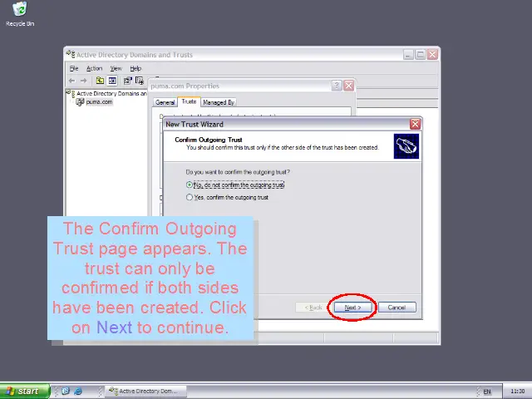Click Next to continue the wizard

pyautogui.click(x=352, y=308)
